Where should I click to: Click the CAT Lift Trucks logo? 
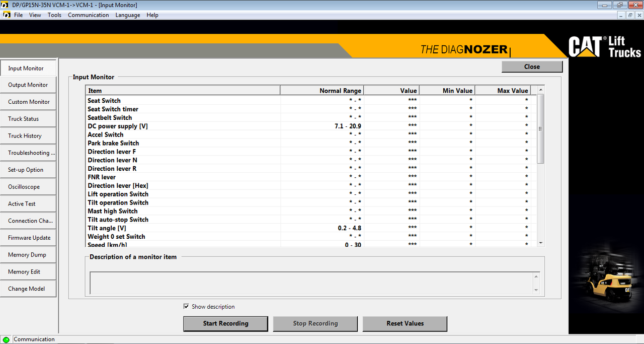pyautogui.click(x=605, y=47)
